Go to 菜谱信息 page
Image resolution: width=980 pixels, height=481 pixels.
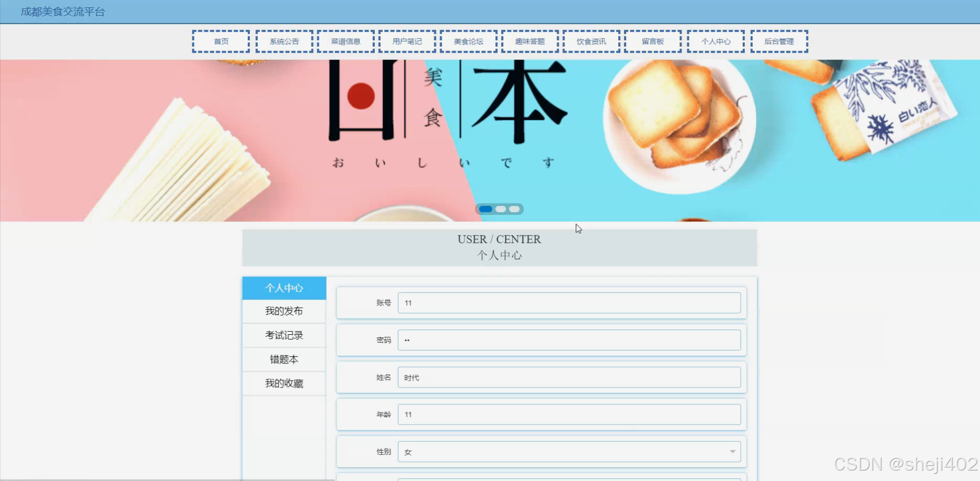click(345, 41)
